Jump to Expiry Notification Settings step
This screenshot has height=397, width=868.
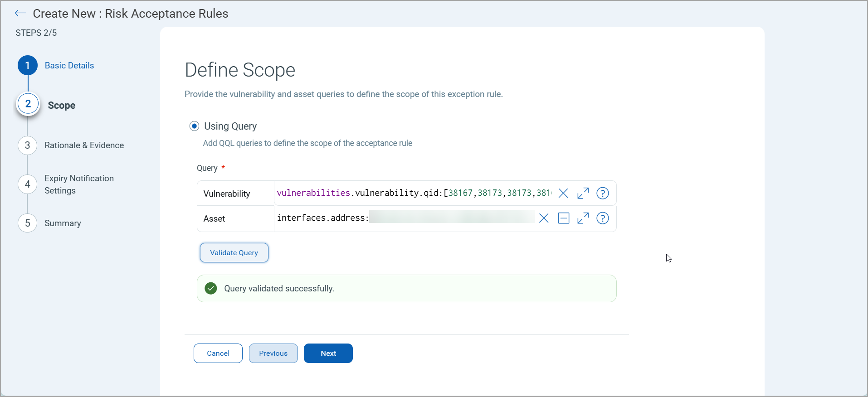coord(79,184)
